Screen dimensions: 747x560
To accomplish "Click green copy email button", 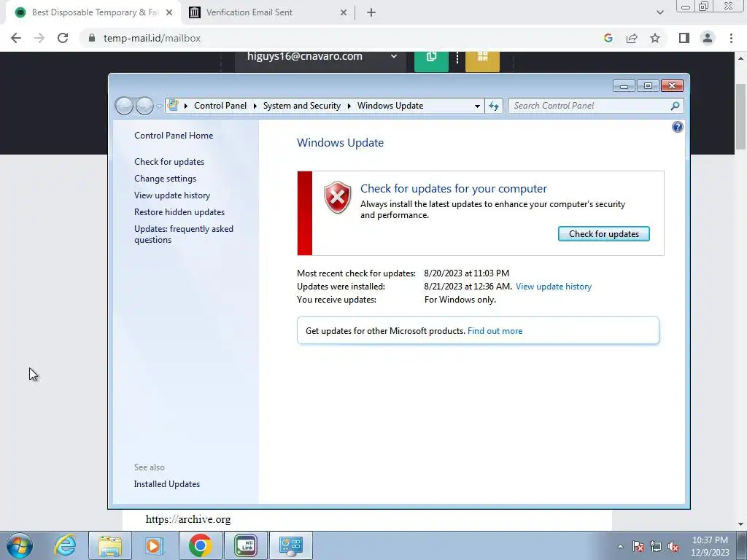I will click(x=431, y=61).
